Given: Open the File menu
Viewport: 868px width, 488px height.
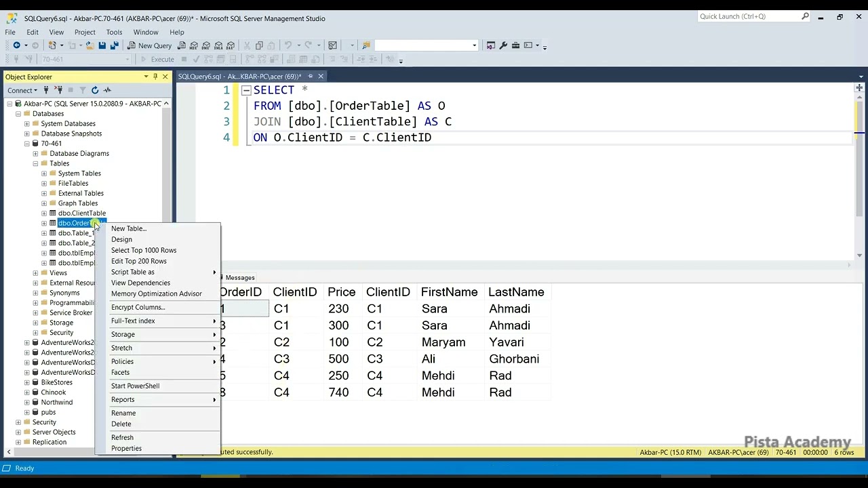Looking at the screenshot, I should [10, 32].
